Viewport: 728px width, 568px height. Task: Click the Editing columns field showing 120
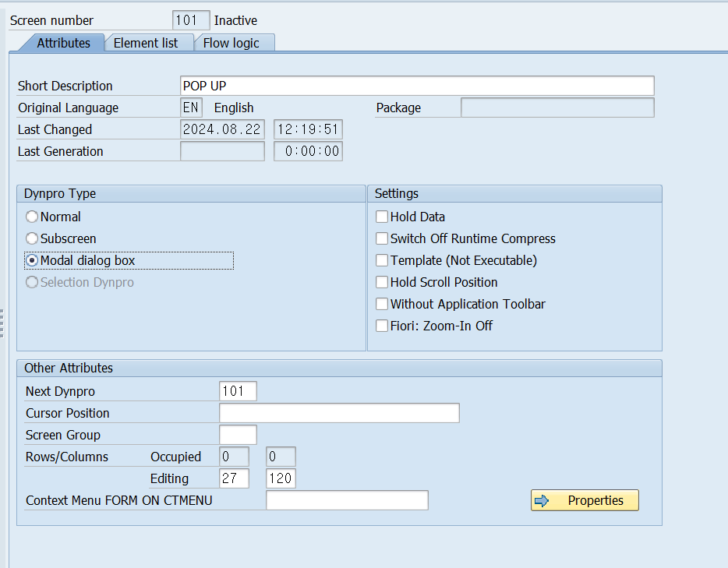point(281,478)
